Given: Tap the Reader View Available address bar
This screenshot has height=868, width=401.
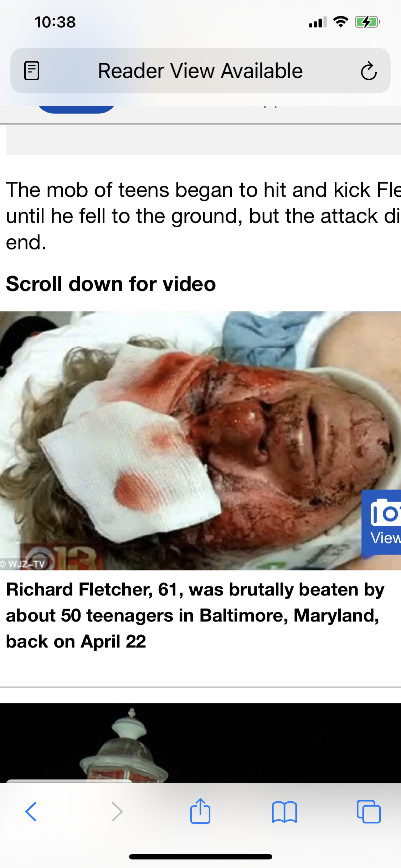Looking at the screenshot, I should coord(200,71).
